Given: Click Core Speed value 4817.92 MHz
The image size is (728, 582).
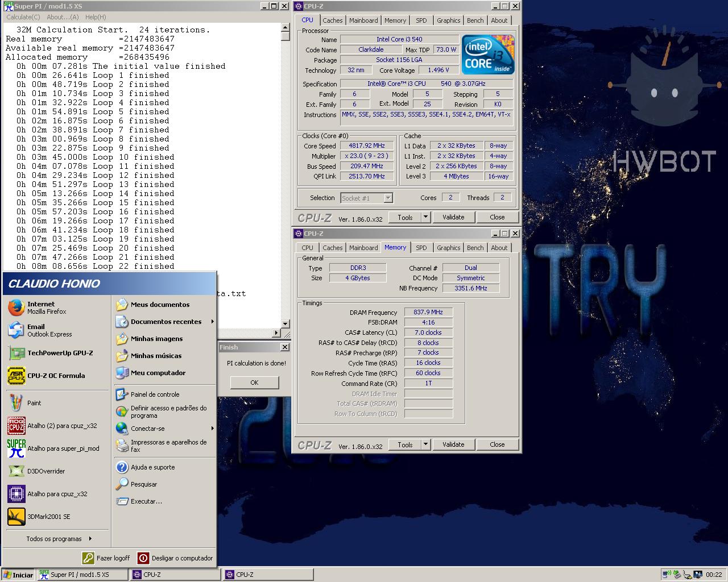Looking at the screenshot, I should pos(367,145).
